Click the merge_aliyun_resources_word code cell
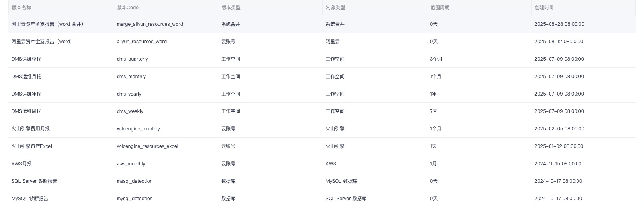The height and width of the screenshot is (207, 644). (x=150, y=24)
